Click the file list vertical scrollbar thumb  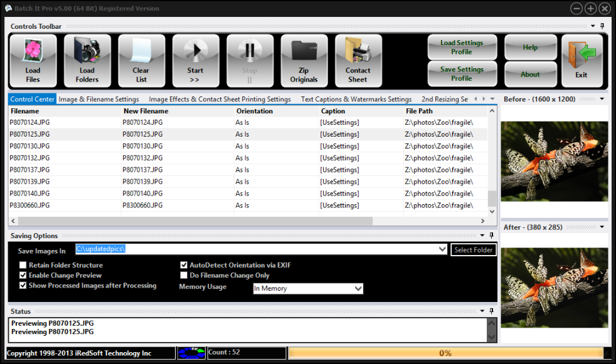pyautogui.click(x=492, y=199)
